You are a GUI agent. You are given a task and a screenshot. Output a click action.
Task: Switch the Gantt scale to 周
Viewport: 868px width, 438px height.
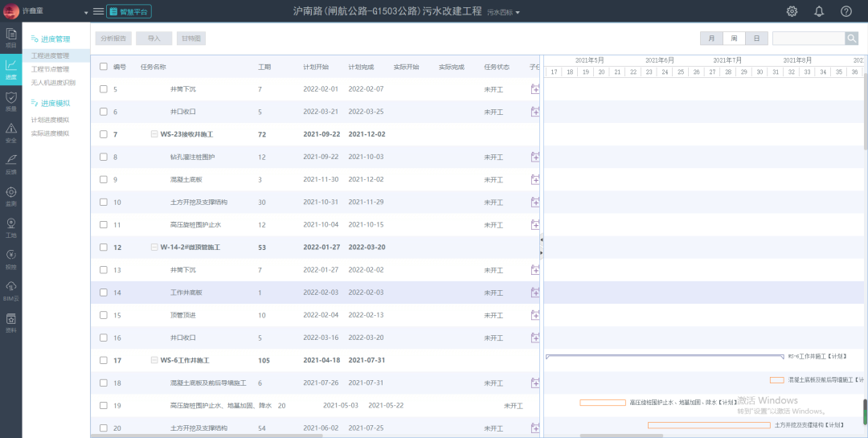coord(734,39)
